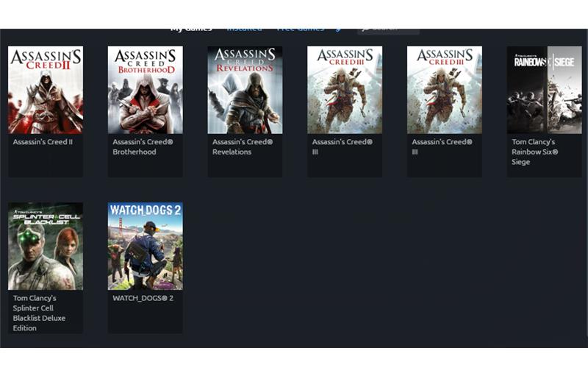Click the "Tom Clancy's Rainbow Six® Siege" title
This screenshot has width=588, height=376.
[535, 152]
